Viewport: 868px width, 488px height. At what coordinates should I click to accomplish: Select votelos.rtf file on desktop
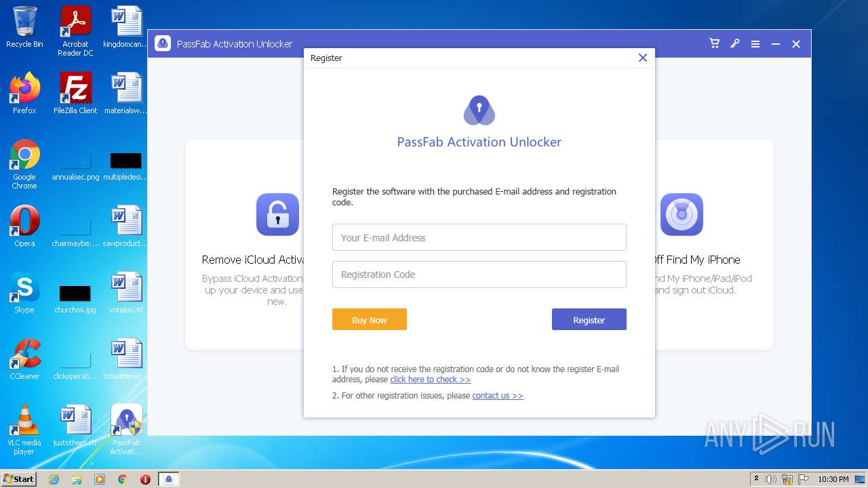click(126, 292)
